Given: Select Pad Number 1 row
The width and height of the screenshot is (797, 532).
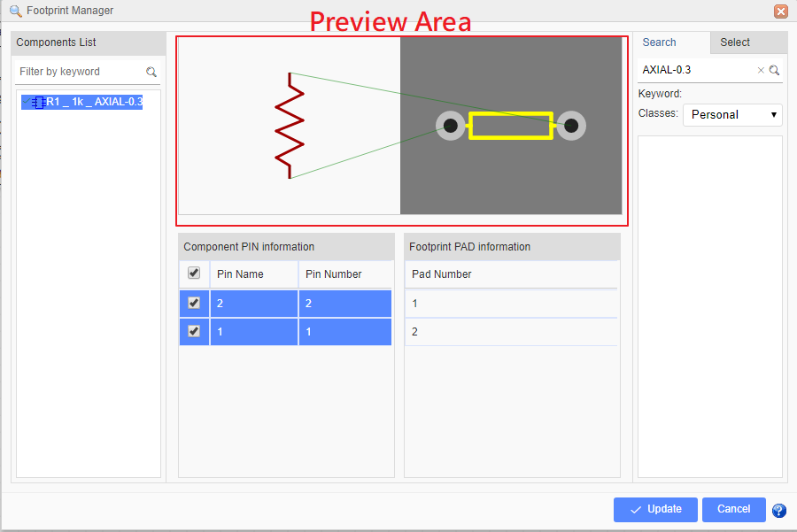Looking at the screenshot, I should click(x=511, y=304).
